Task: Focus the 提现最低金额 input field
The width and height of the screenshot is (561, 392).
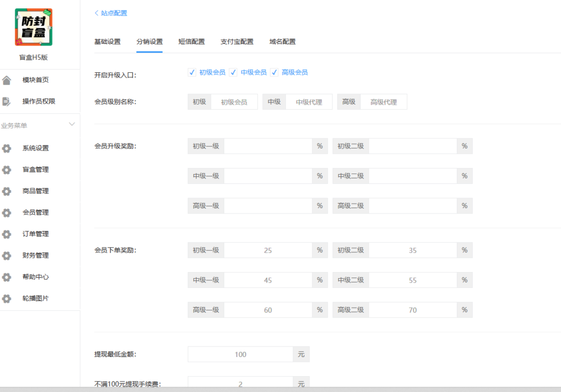Action: pyautogui.click(x=240, y=354)
